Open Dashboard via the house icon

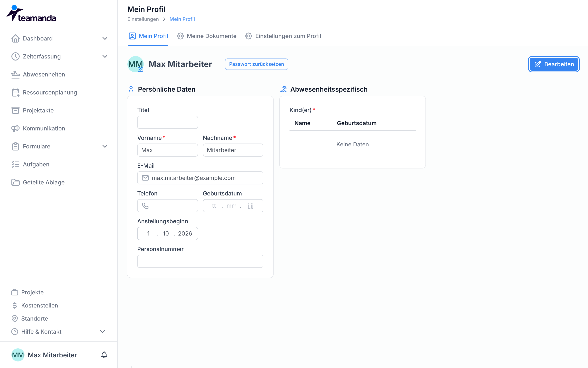[15, 38]
